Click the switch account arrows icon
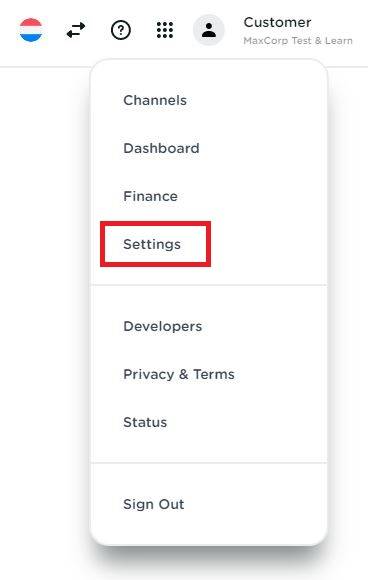 coord(76,30)
